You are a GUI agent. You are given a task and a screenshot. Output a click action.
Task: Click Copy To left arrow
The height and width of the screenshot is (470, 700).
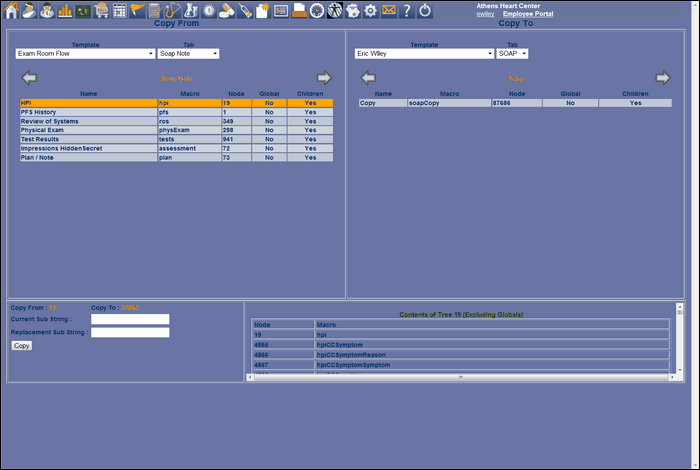click(368, 78)
